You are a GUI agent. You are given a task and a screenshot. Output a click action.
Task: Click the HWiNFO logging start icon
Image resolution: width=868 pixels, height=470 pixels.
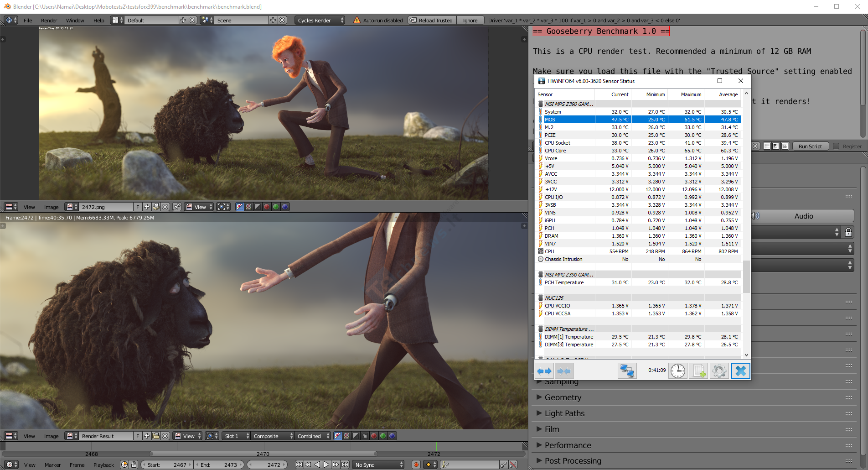point(698,371)
